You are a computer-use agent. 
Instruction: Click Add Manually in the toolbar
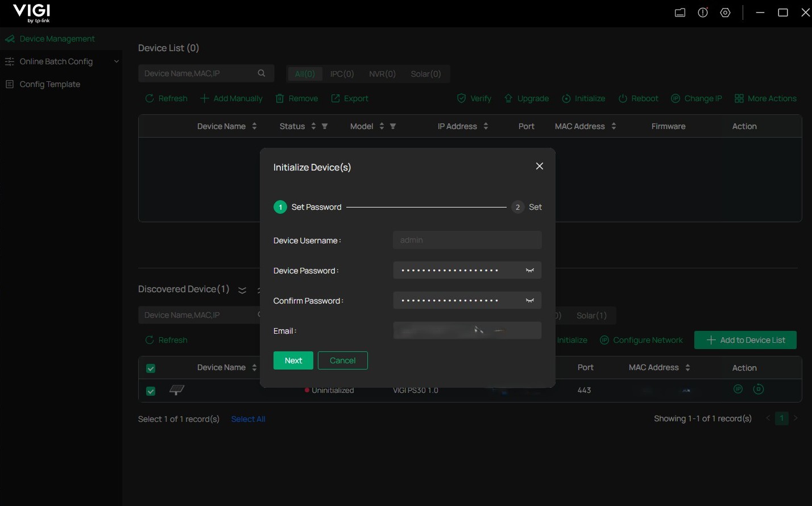[x=231, y=98]
